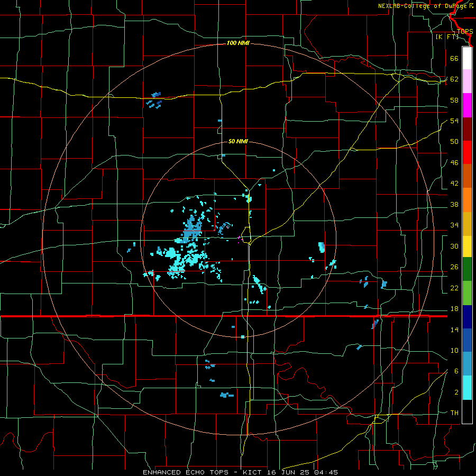Pick the light steel-blue legend swatch

[x=467, y=364]
